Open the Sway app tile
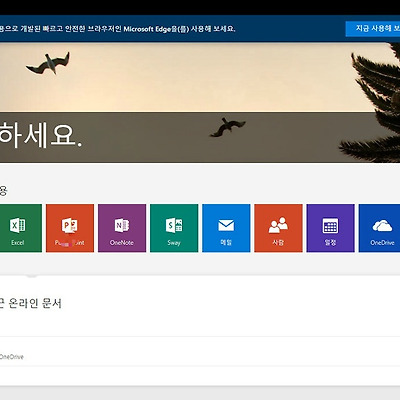The width and height of the screenshot is (400, 400). (x=174, y=228)
